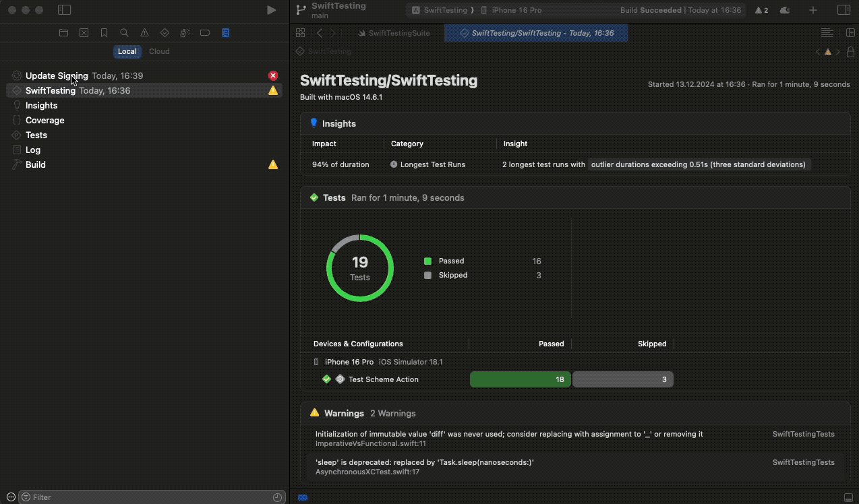859x504 pixels.
Task: Go back with the left chevron
Action: (x=320, y=33)
